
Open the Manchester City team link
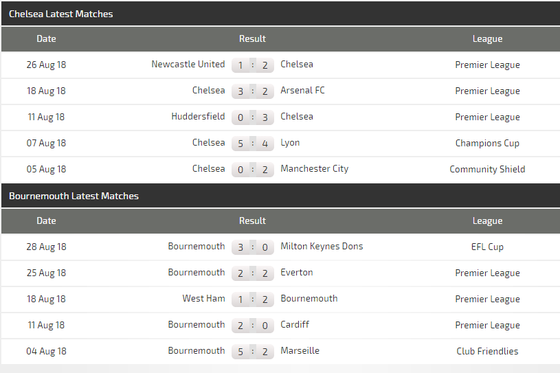coord(314,169)
